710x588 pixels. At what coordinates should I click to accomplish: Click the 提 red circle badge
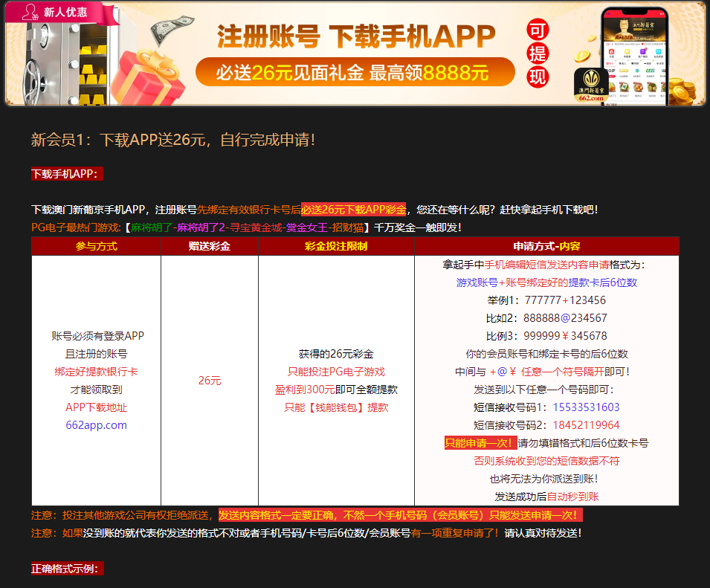(538, 54)
